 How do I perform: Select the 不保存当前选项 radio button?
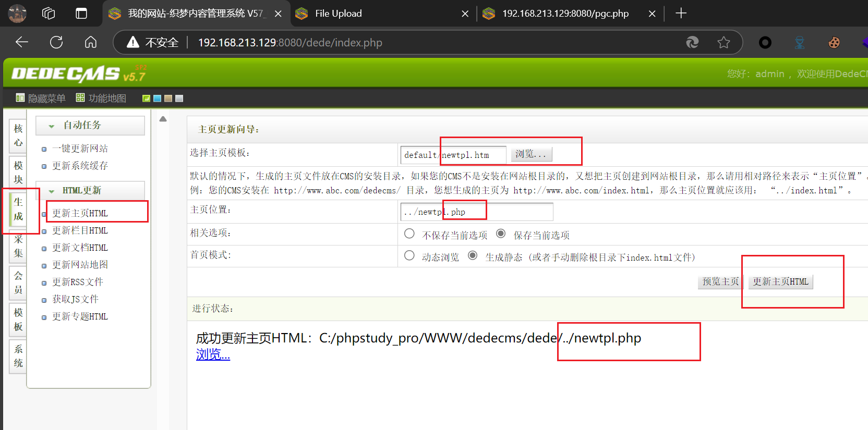pyautogui.click(x=409, y=234)
